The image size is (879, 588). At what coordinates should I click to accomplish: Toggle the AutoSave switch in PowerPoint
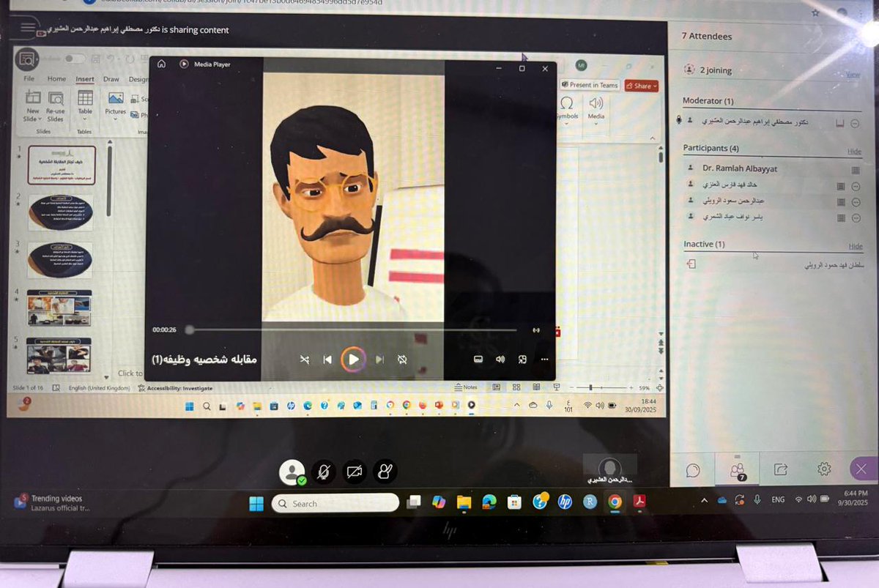coord(75,59)
